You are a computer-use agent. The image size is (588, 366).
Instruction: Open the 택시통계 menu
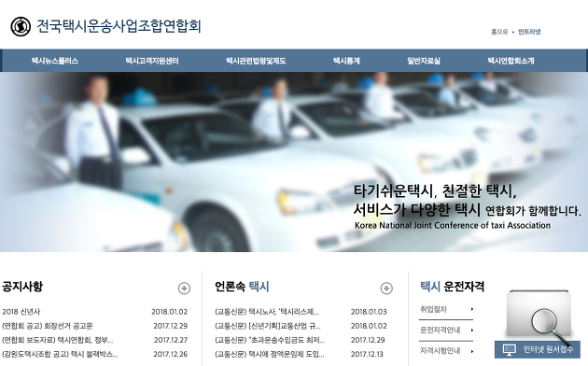coord(346,61)
